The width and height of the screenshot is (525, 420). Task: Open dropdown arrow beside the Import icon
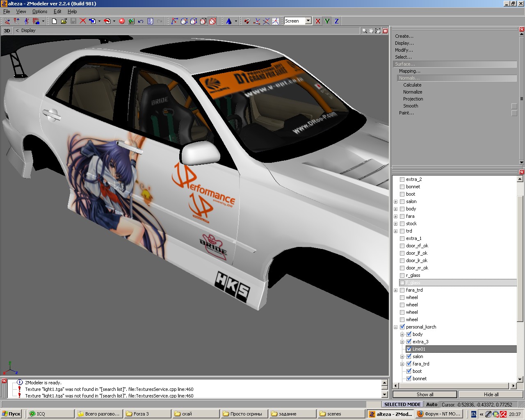click(x=99, y=21)
